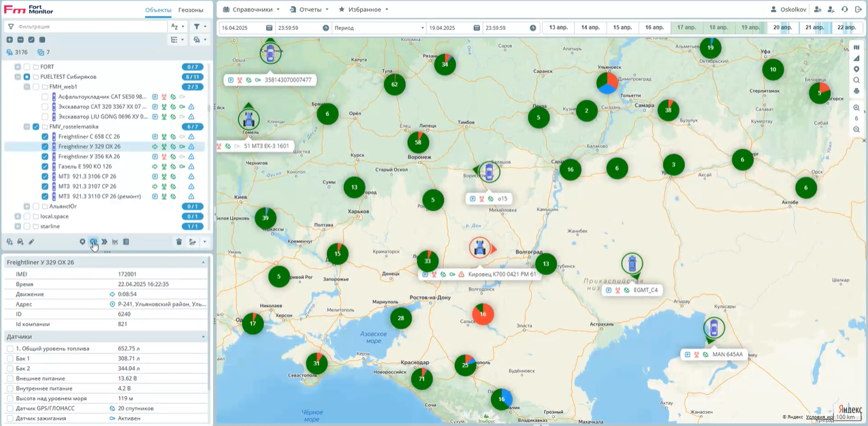Open the Отчеты menu
Image resolution: width=868 pixels, height=426 pixels.
click(x=309, y=10)
